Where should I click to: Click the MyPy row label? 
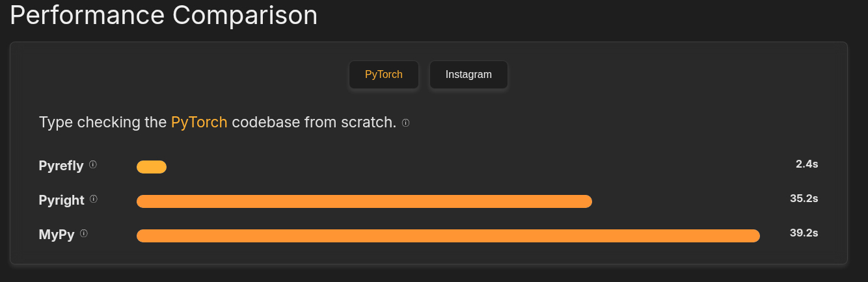57,235
